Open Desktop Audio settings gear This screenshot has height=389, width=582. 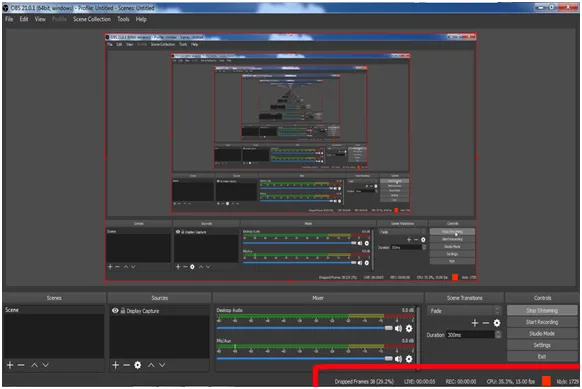[x=409, y=328]
